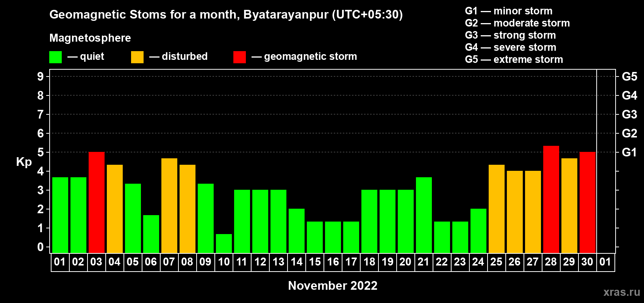Screen dimensions: 644x303
Task: Click the Kp axis value 0
Action: 41,247
